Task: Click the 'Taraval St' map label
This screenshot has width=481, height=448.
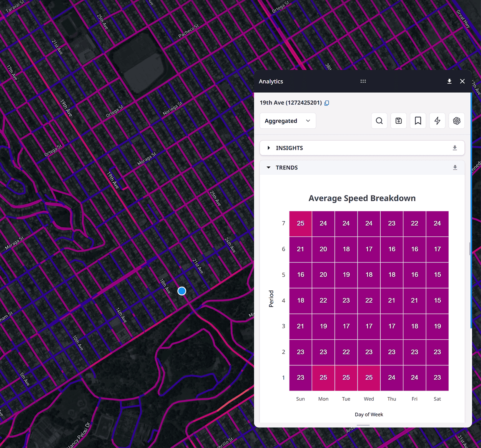Action: [x=15, y=7]
